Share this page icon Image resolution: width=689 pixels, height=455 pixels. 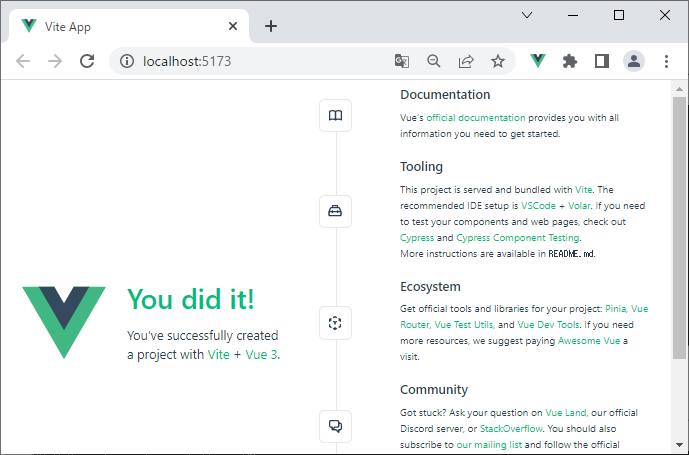(x=466, y=61)
